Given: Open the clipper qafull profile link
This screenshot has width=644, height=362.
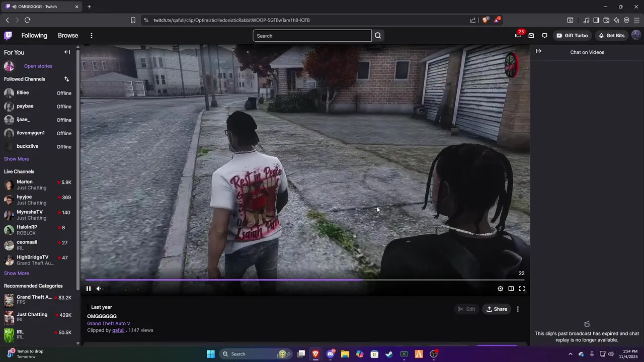Looking at the screenshot, I should click(x=118, y=330).
